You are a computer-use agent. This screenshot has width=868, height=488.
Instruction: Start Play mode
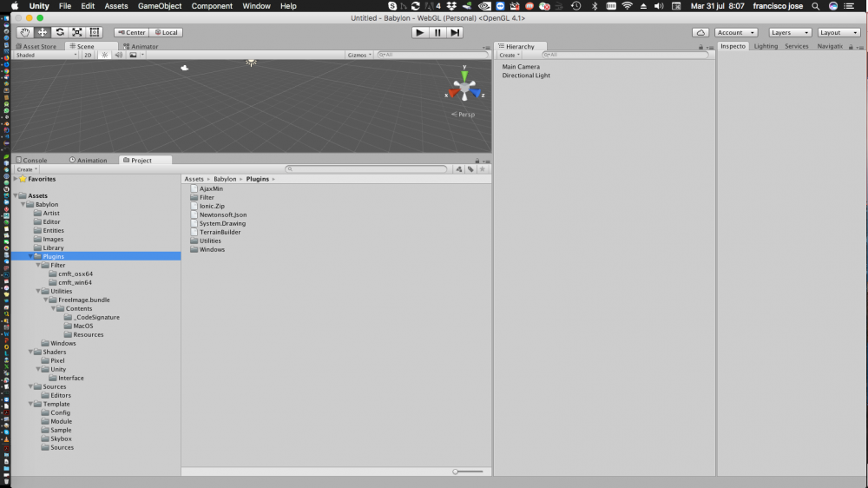point(420,32)
